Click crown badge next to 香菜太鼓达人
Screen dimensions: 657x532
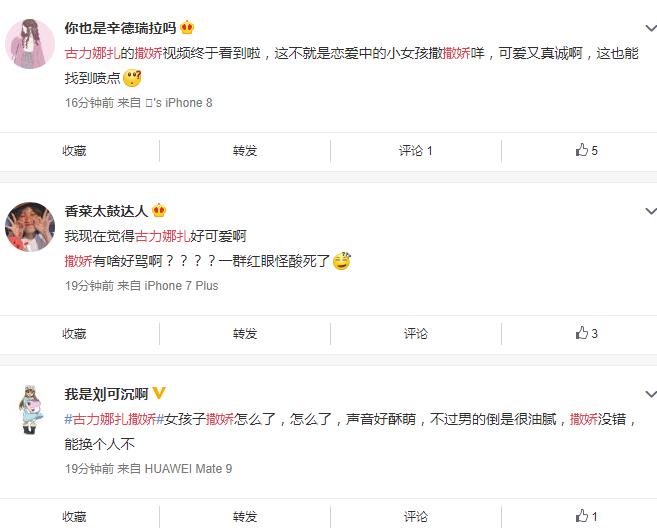(159, 210)
